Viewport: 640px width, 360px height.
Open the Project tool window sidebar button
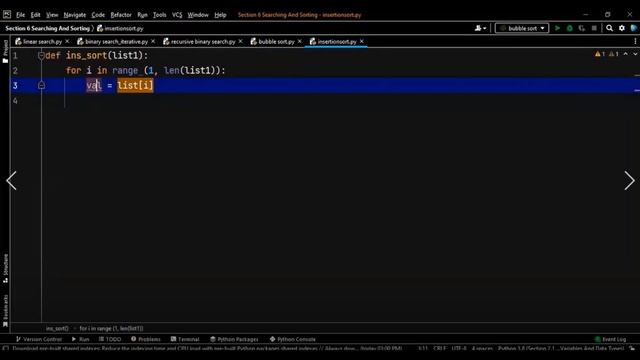[5, 51]
